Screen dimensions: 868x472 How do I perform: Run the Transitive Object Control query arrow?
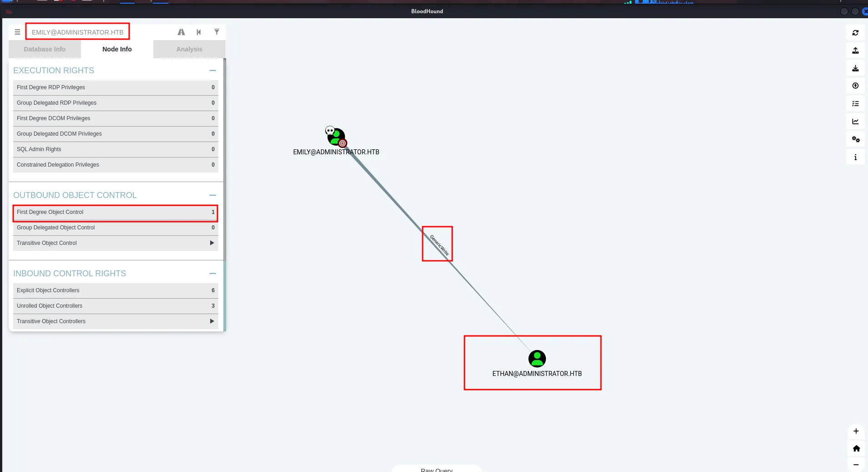212,243
